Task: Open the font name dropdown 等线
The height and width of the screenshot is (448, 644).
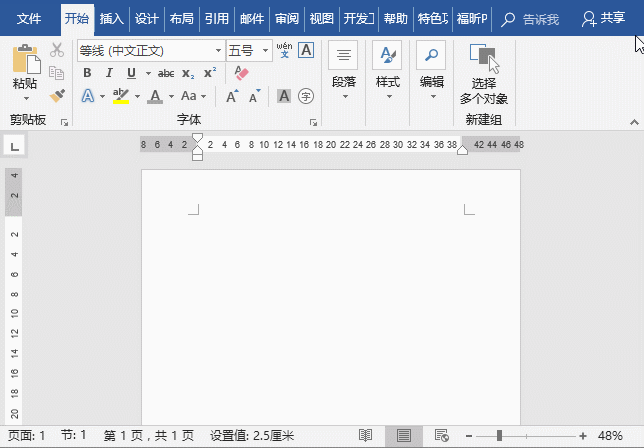Action: click(x=150, y=50)
